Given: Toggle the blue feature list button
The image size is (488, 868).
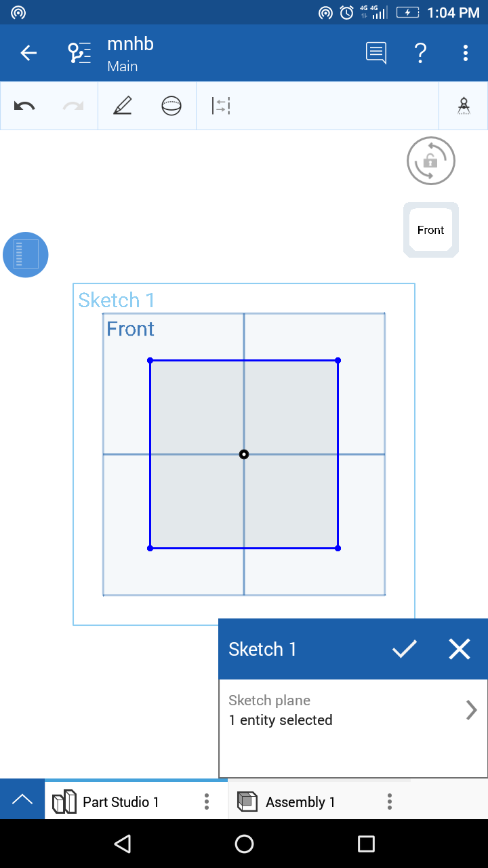Looking at the screenshot, I should coord(26,255).
